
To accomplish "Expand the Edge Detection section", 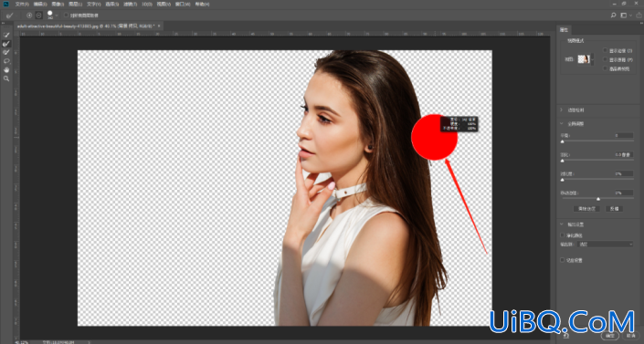I will (x=562, y=110).
